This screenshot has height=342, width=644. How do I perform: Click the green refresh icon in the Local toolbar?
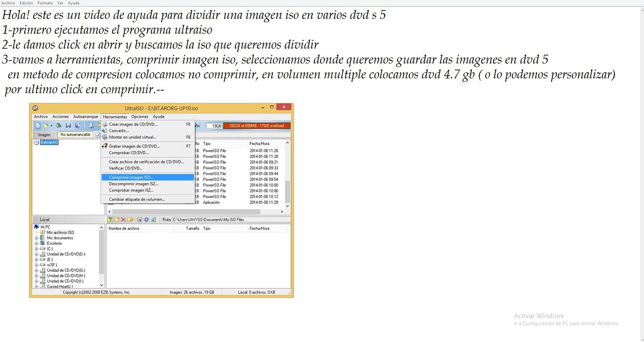point(154,219)
